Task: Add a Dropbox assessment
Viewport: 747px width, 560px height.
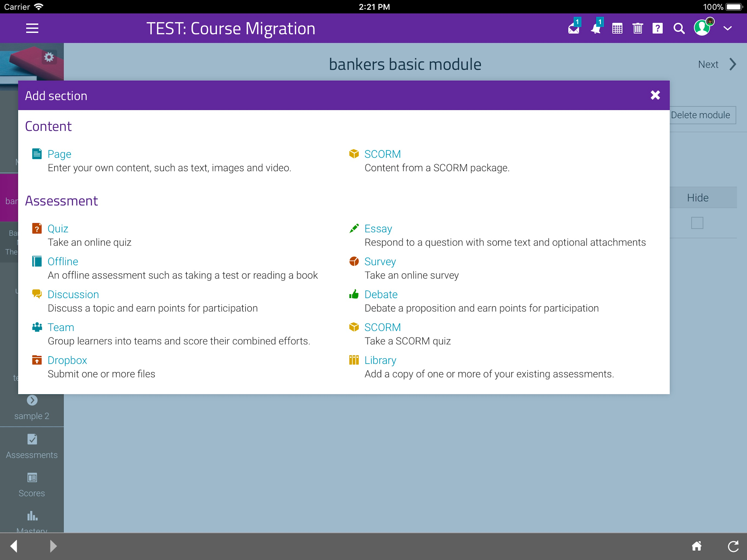Action: [67, 360]
